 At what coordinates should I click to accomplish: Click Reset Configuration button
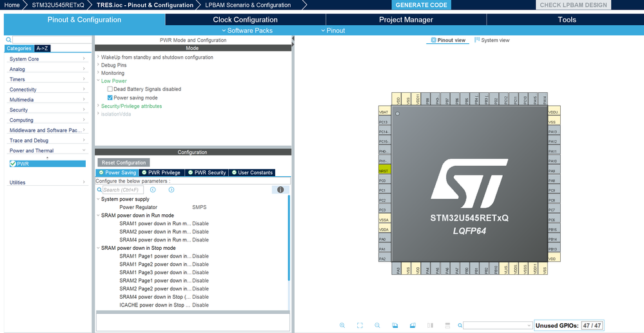(x=124, y=163)
